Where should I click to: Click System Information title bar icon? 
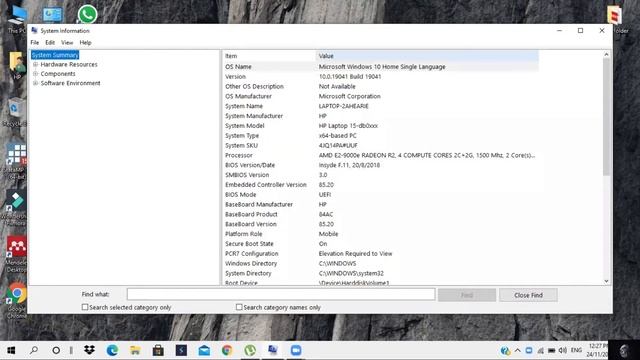(x=34, y=31)
